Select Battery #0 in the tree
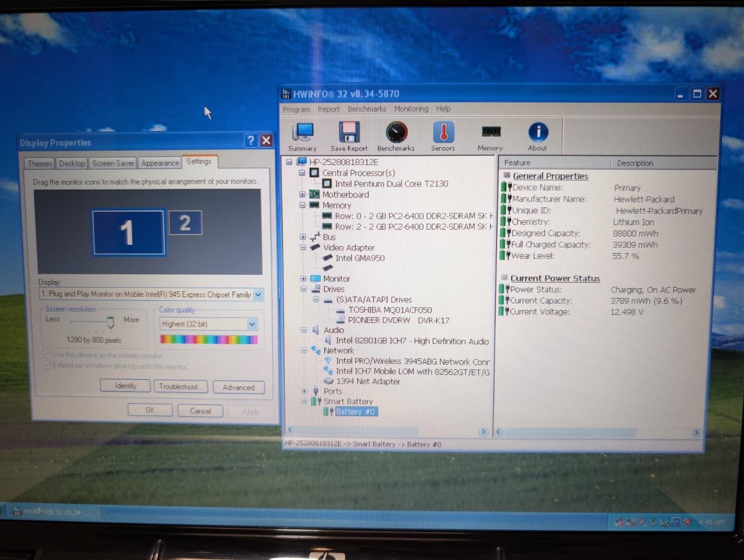 [x=355, y=412]
